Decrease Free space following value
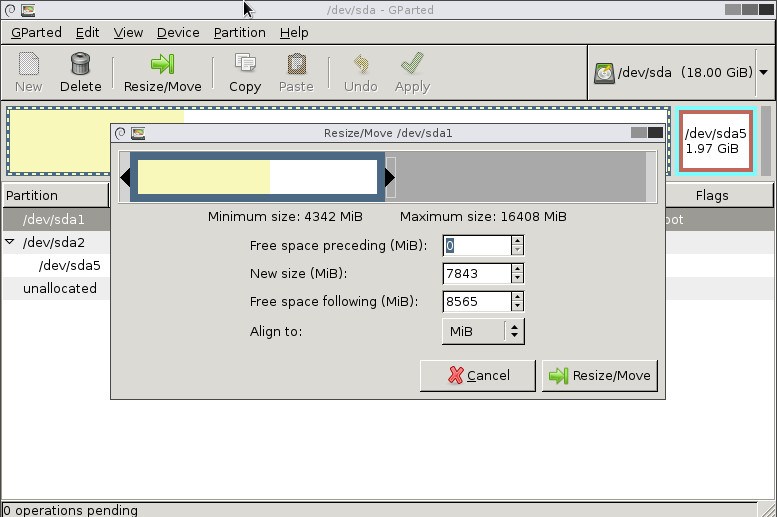The height and width of the screenshot is (517, 777). pyautogui.click(x=517, y=306)
